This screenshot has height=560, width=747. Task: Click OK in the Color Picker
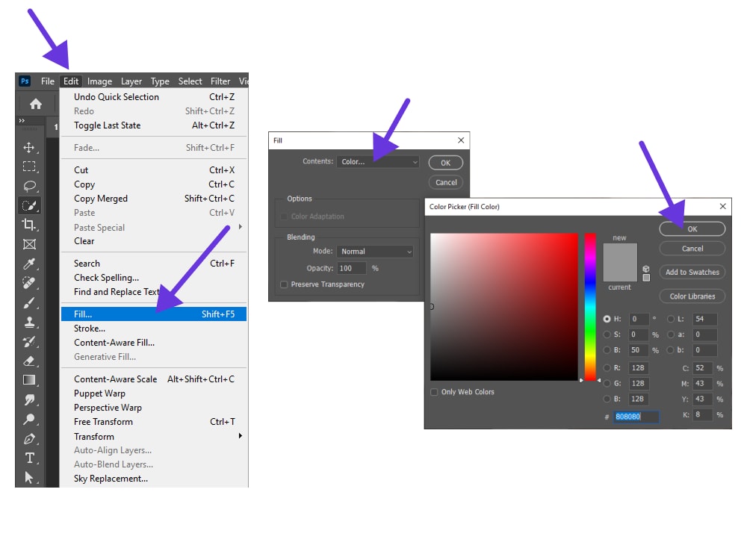692,228
